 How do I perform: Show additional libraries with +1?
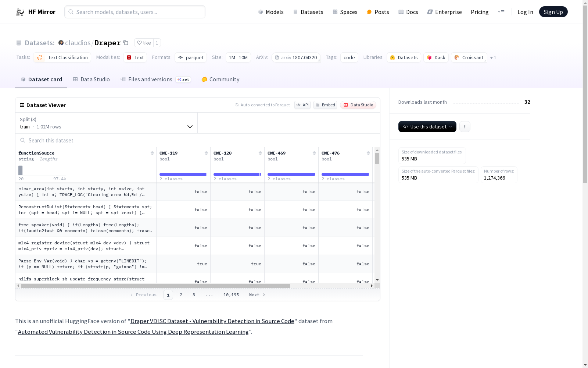click(493, 57)
